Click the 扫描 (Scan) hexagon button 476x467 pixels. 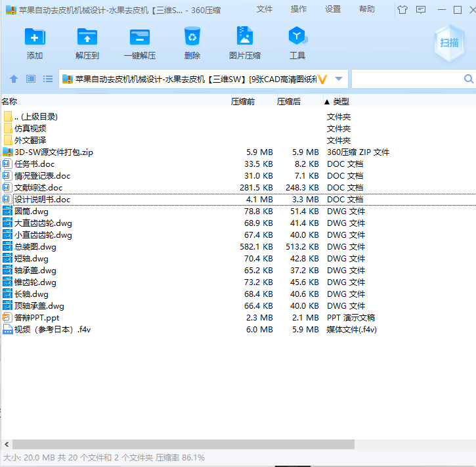pos(450,43)
